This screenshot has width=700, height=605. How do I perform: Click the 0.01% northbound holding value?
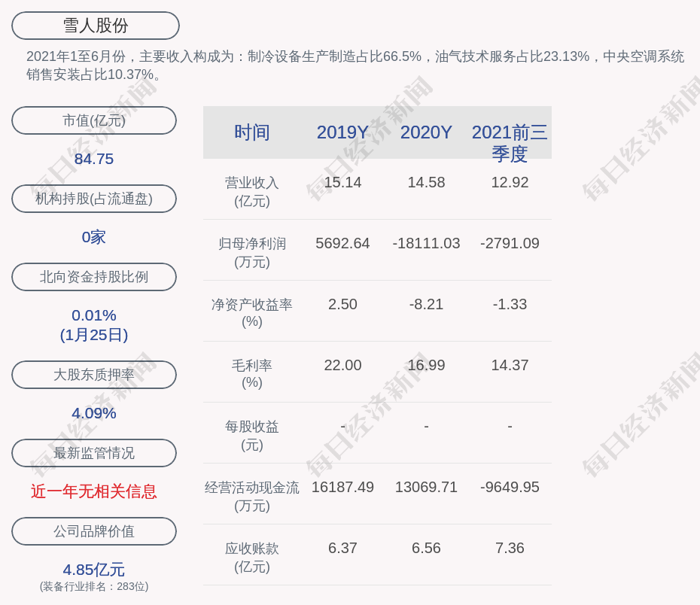point(94,315)
